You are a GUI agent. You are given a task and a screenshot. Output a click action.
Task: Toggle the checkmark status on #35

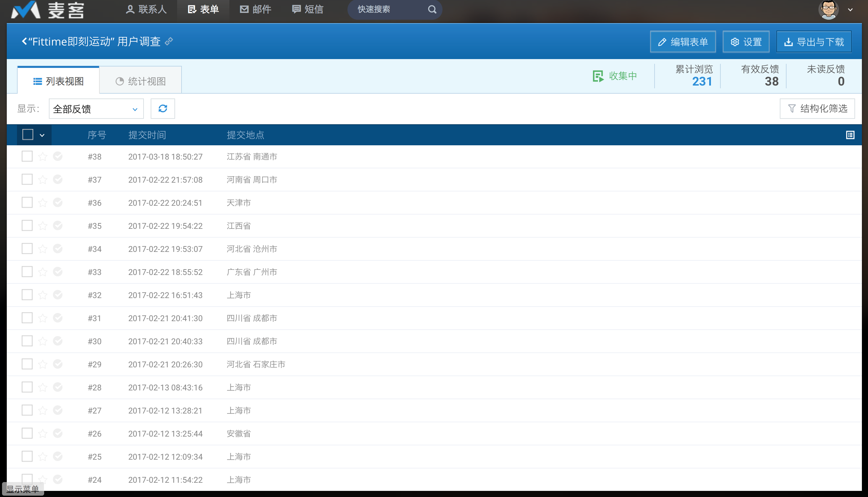(x=58, y=225)
